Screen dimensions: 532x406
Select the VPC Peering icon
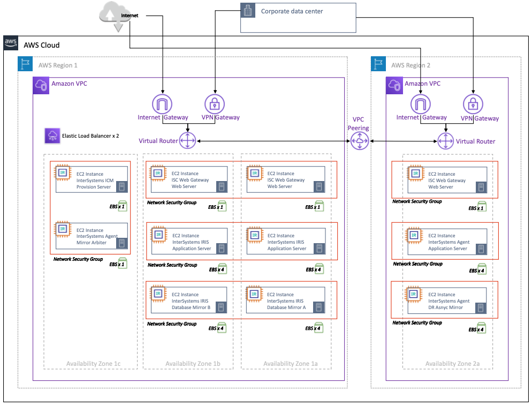coord(359,141)
